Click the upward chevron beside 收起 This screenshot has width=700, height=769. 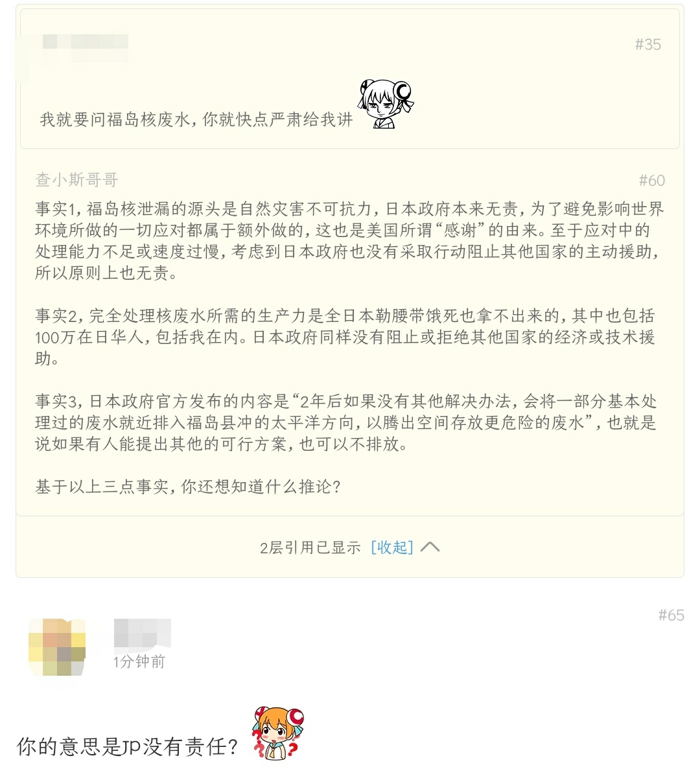coord(430,547)
